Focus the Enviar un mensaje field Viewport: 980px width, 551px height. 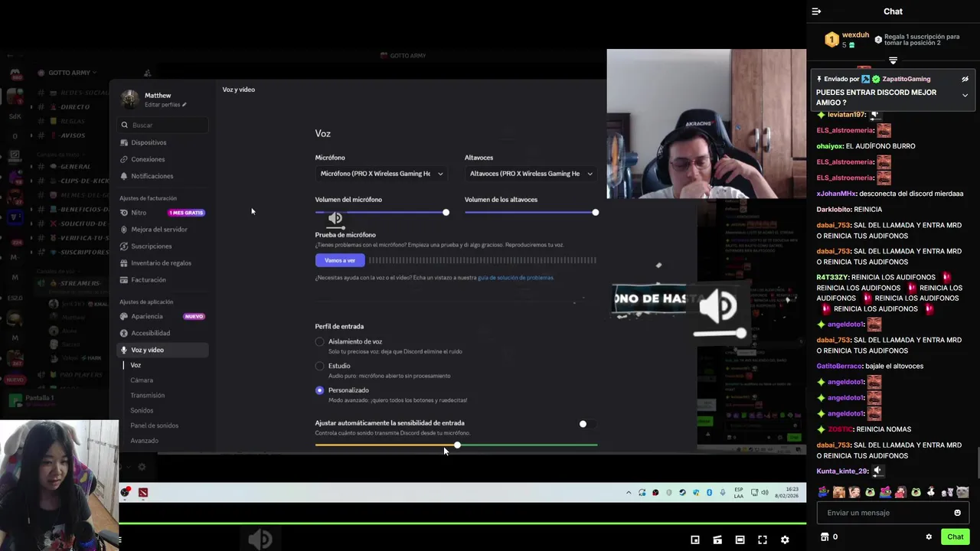(x=893, y=513)
